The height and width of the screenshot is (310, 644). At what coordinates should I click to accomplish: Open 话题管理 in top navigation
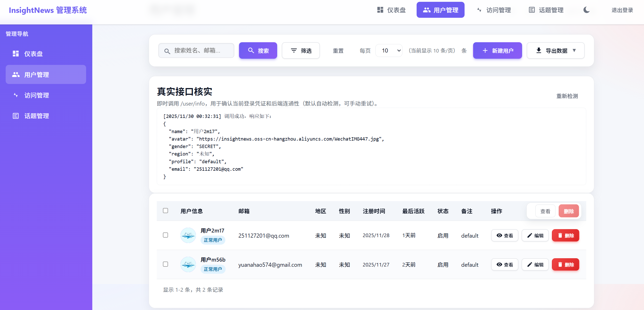coord(546,10)
